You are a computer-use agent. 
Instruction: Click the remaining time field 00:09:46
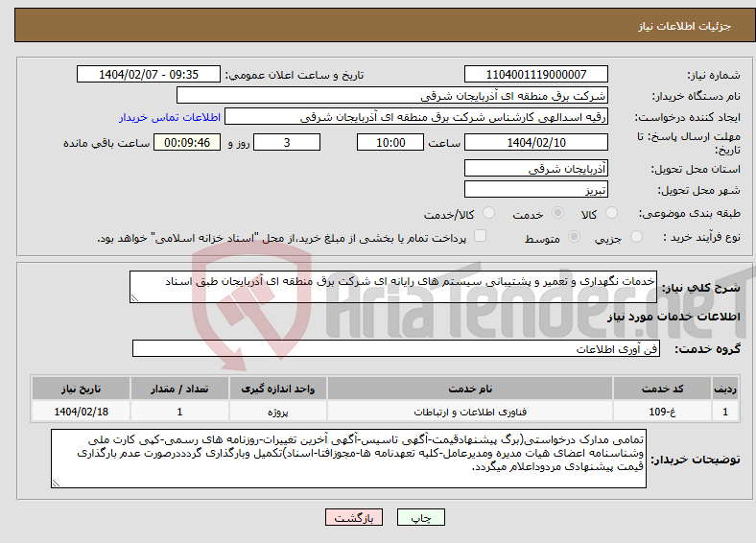point(187,142)
